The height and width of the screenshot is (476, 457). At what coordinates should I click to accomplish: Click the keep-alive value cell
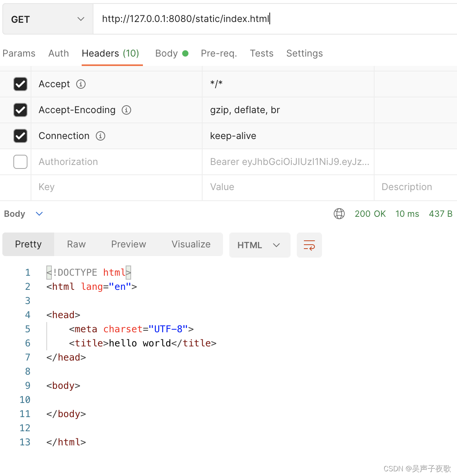tap(288, 136)
